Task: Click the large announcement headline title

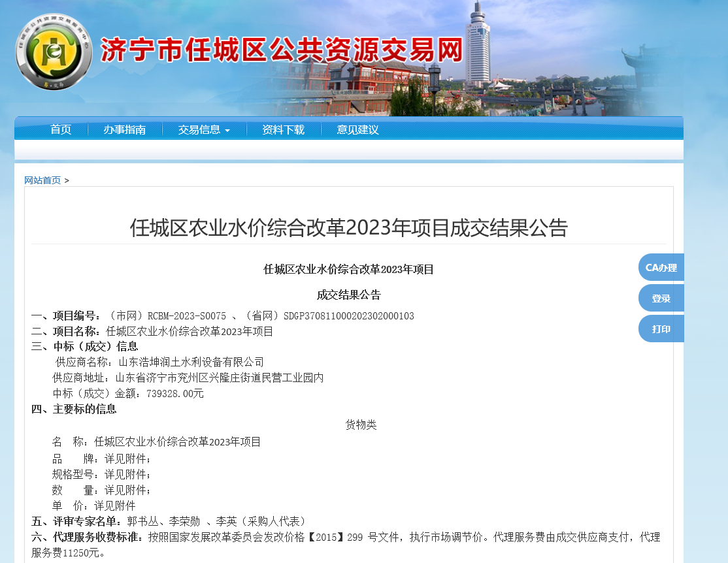Action: pos(349,228)
